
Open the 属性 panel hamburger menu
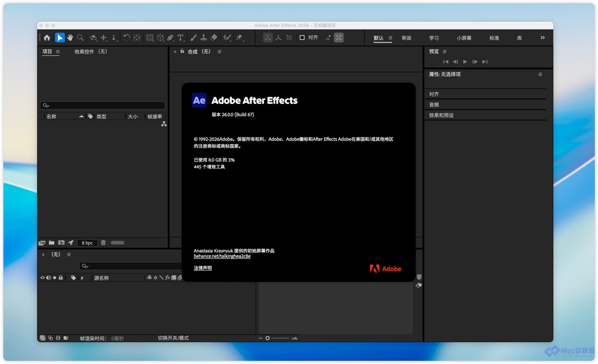540,74
